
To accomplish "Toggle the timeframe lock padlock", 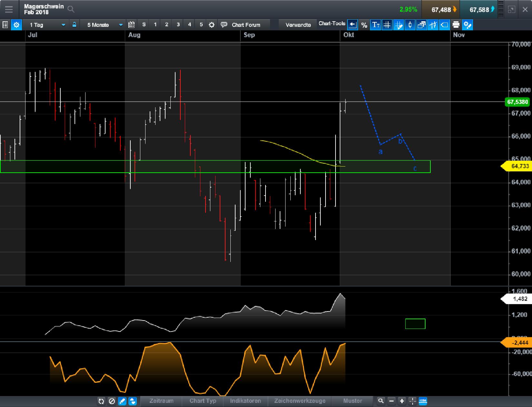I will point(74,25).
